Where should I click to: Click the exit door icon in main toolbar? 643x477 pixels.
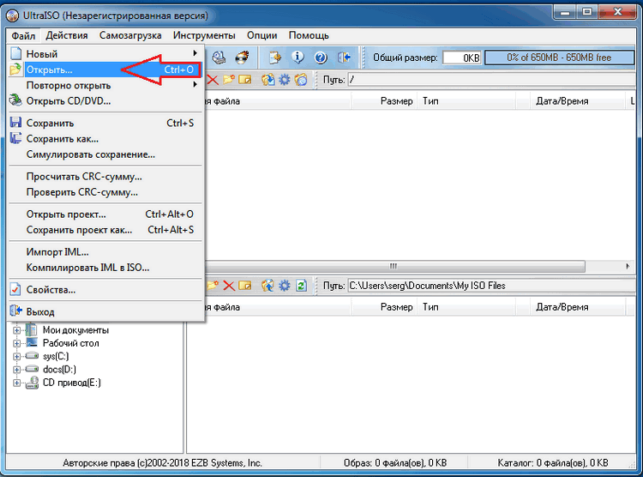point(344,58)
